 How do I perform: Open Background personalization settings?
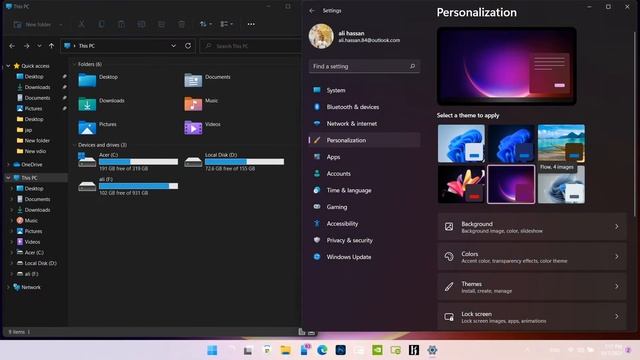pyautogui.click(x=532, y=227)
